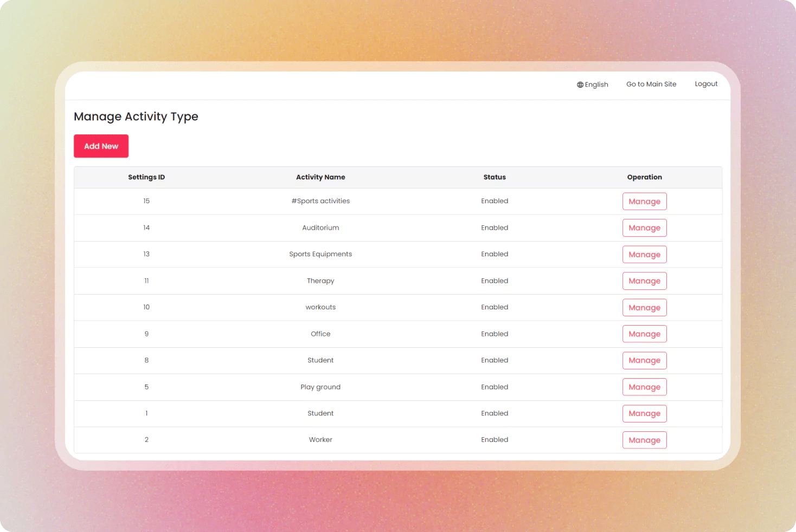Click Enabled status of the Auditorium row
Viewport: 796px width, 532px height.
pyautogui.click(x=495, y=228)
